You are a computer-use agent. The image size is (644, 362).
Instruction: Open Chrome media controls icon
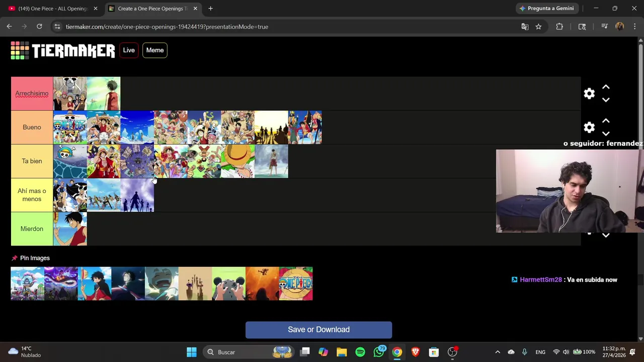point(604,27)
